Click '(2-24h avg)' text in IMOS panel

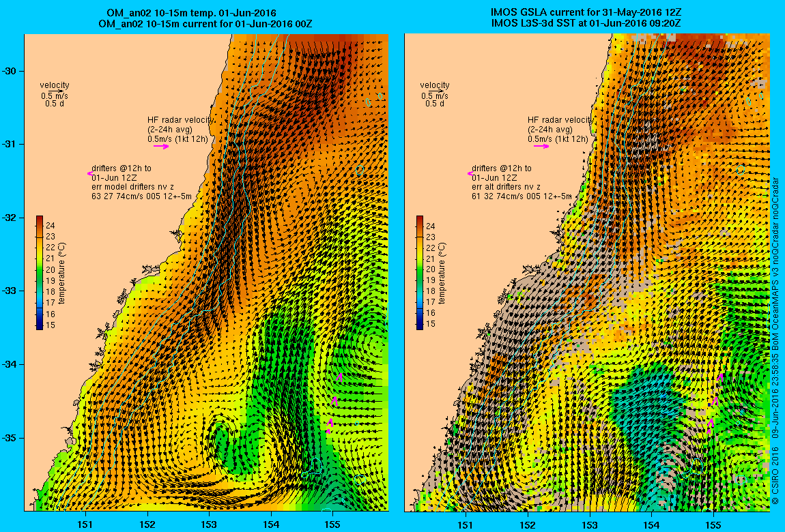(x=549, y=130)
